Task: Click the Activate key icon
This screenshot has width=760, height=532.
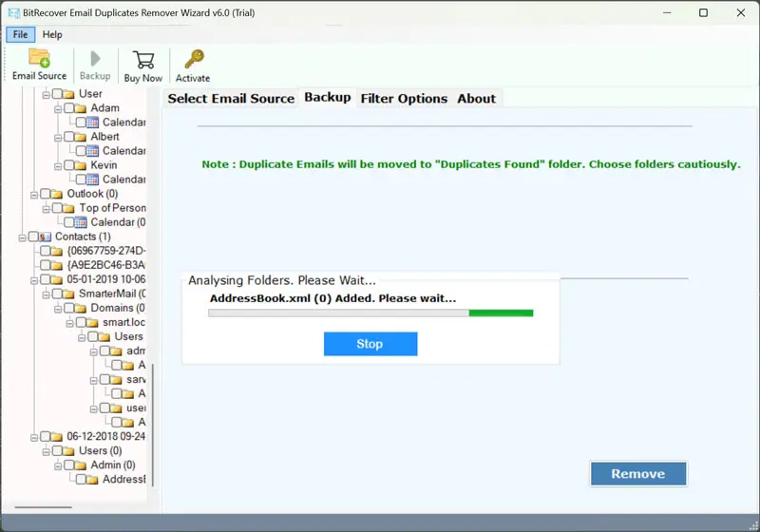Action: [x=194, y=59]
